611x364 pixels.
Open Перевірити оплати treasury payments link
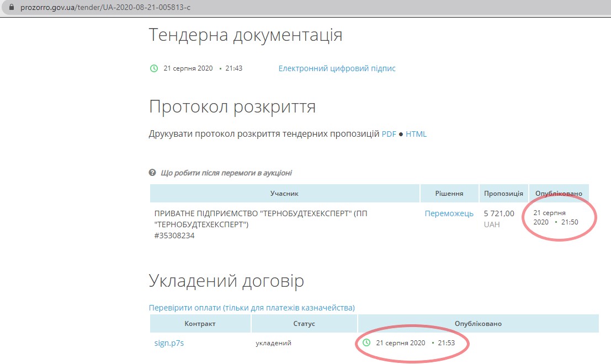tap(252, 308)
